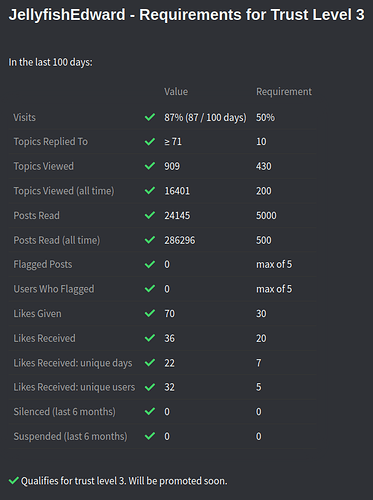This screenshot has width=373, height=500.
Task: Click the checkmark for Likes Received: unique users
Action: [x=150, y=387]
